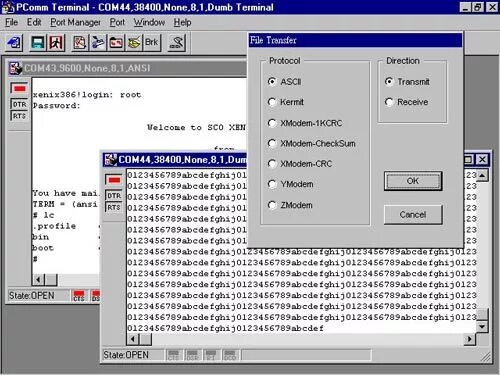Viewport: 500px width, 375px height.
Task: Click the last toolbar icon after Brk
Action: (176, 43)
